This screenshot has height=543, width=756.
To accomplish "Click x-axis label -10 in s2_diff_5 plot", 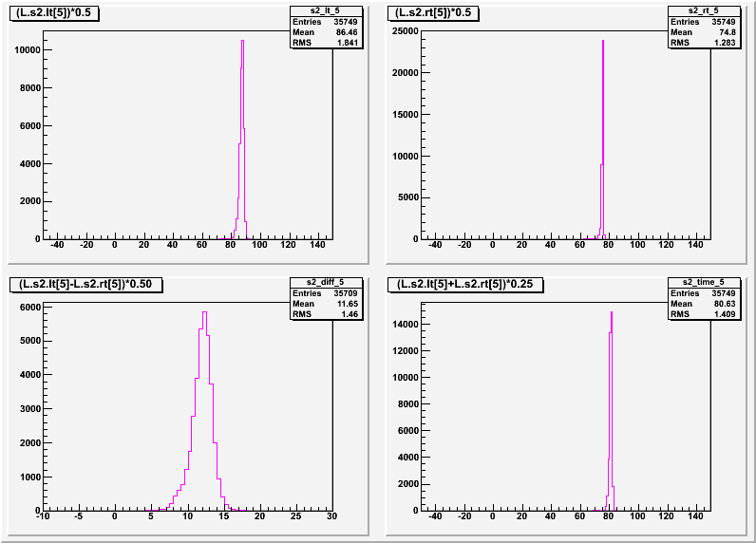I will (x=43, y=516).
